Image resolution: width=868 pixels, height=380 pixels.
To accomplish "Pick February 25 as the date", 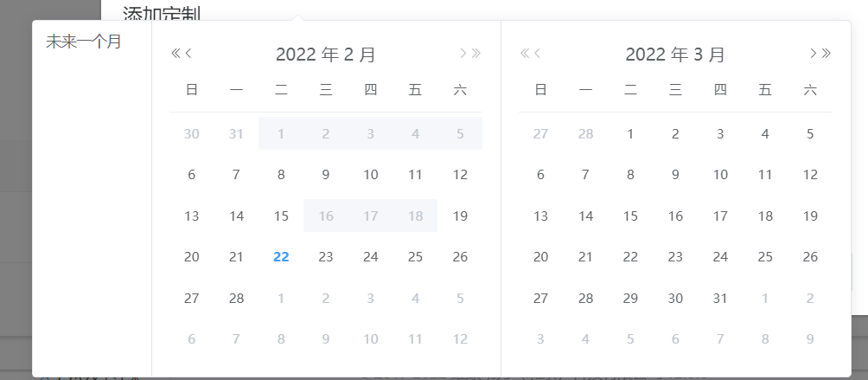I will (415, 257).
